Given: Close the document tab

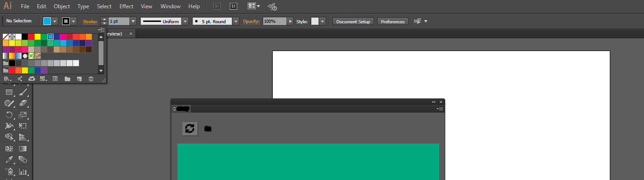Looking at the screenshot, I should (131, 34).
